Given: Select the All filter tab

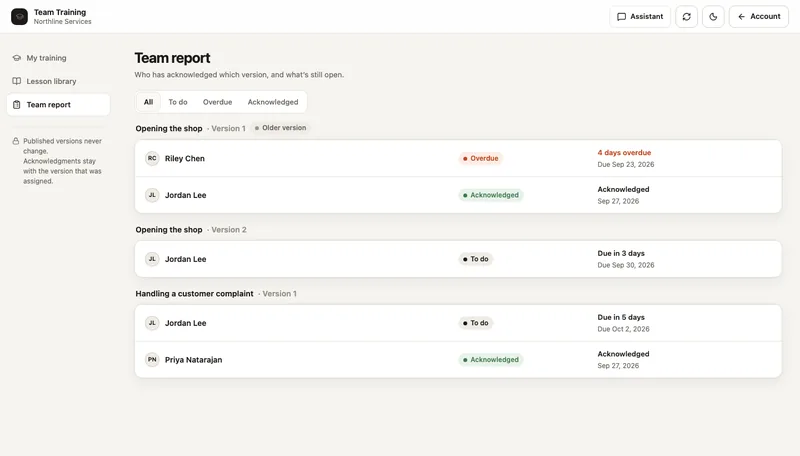Looking at the screenshot, I should 148,102.
